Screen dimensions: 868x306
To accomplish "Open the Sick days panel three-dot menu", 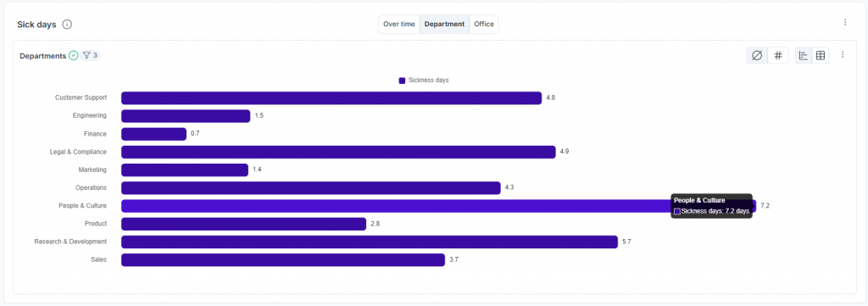I will (x=845, y=22).
